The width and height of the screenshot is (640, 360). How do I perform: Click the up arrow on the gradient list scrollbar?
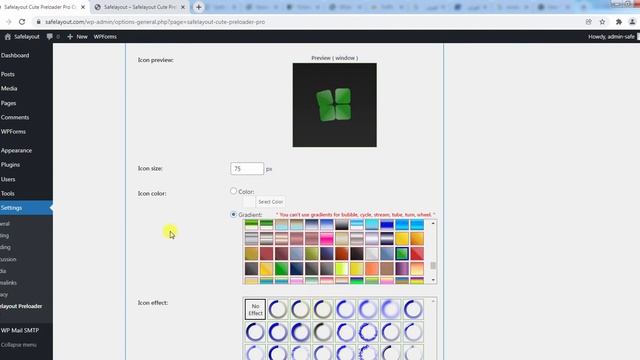pos(433,223)
